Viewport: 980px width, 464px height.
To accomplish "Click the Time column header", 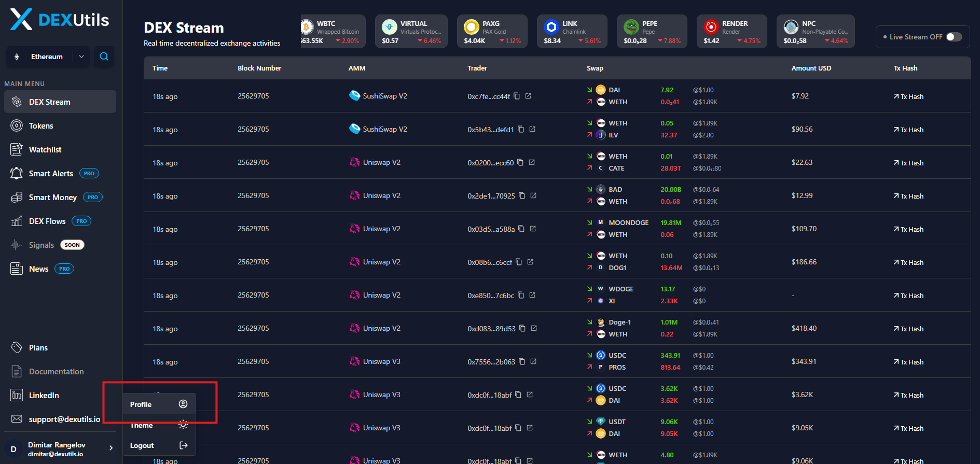I will pyautogui.click(x=160, y=68).
